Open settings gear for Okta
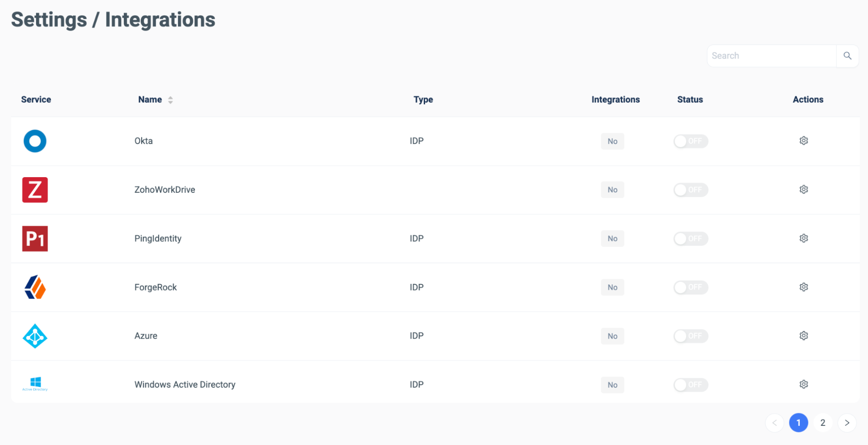This screenshot has width=868, height=445. (804, 141)
